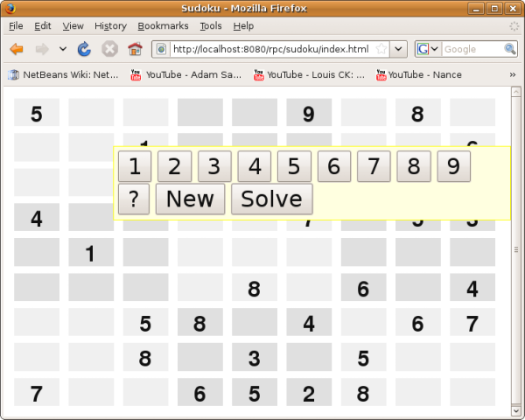Bookmark this page with star icon
Screen dimensions: 525x420
coord(381,50)
